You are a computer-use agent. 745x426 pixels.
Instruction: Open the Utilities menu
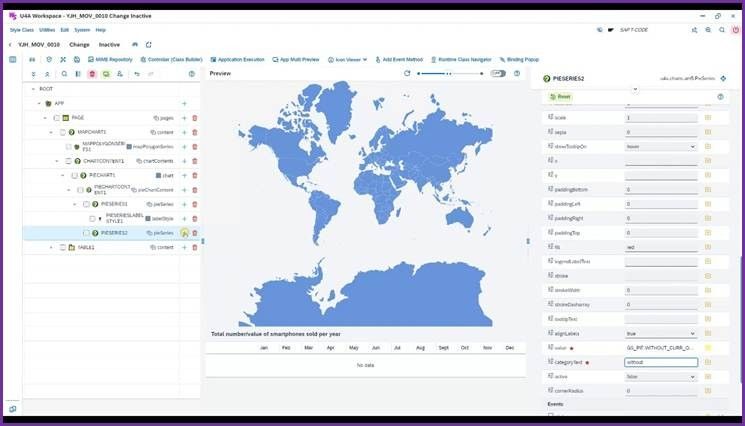47,29
